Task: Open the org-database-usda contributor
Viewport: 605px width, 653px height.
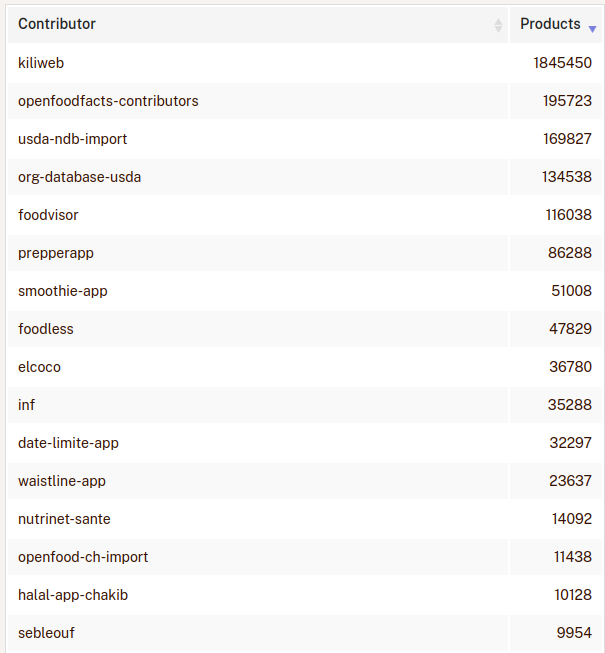Action: pyautogui.click(x=80, y=177)
